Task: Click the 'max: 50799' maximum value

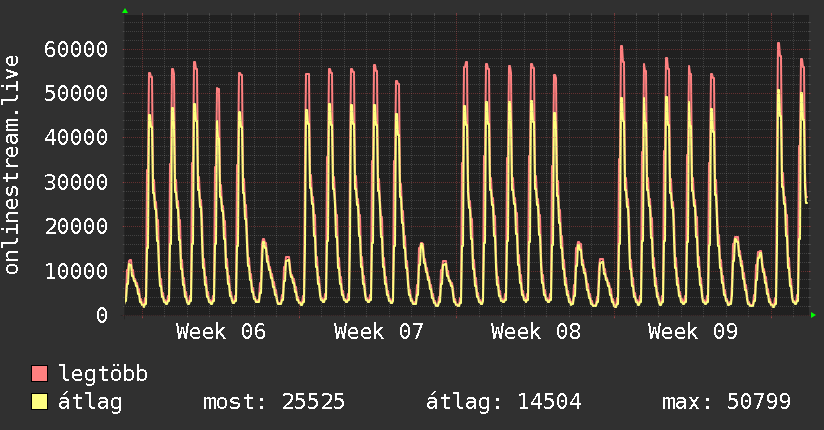Action: tap(726, 402)
